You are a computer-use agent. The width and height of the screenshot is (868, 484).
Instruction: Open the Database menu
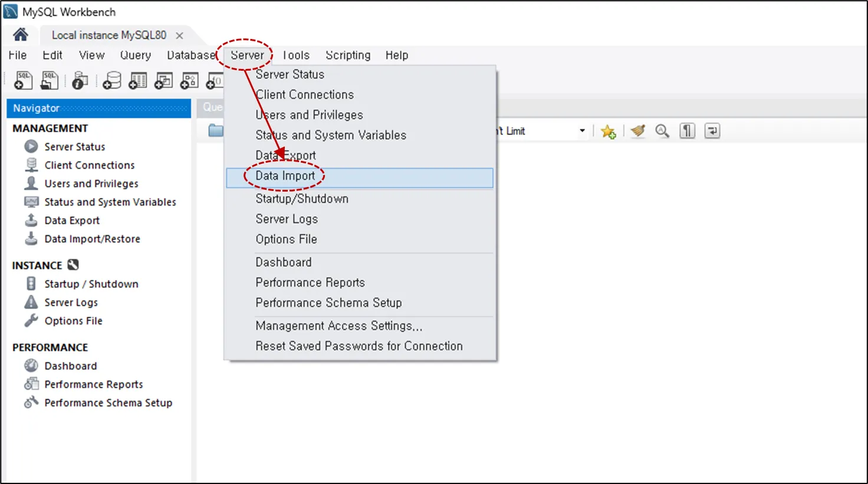(x=192, y=55)
